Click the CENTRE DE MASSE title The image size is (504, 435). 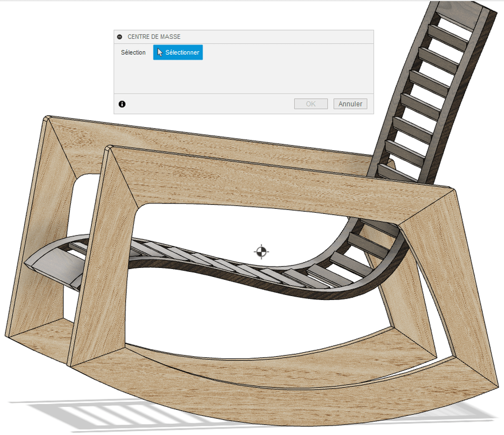coord(154,36)
